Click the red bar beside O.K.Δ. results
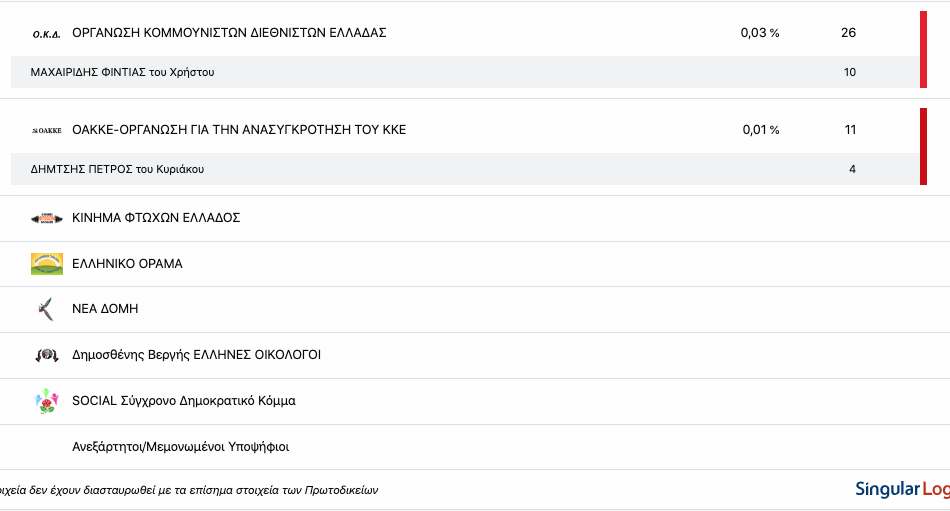 pyautogui.click(x=923, y=50)
